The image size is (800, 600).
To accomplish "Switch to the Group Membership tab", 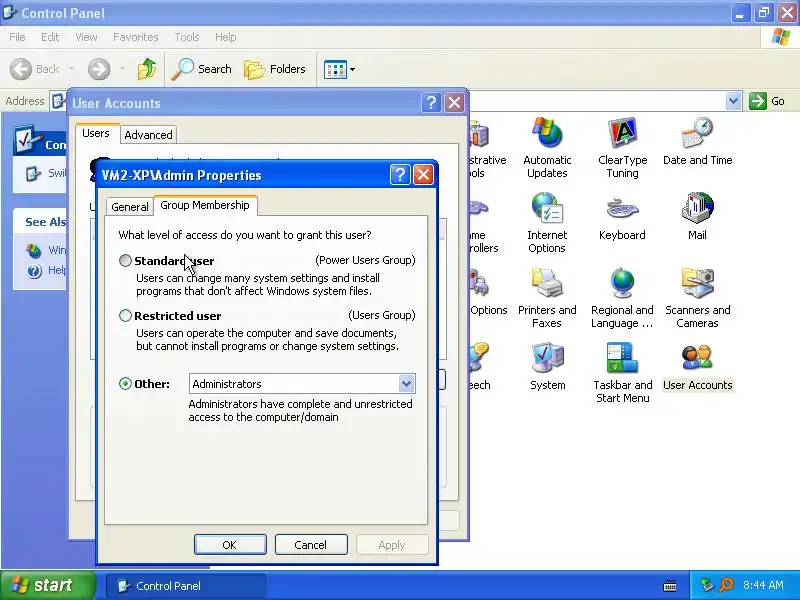I will point(205,205).
